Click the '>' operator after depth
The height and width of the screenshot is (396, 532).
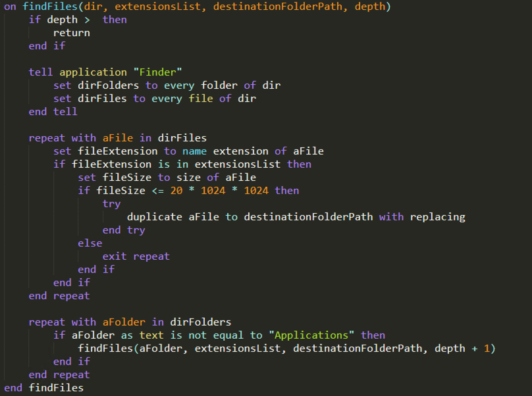tap(87, 20)
